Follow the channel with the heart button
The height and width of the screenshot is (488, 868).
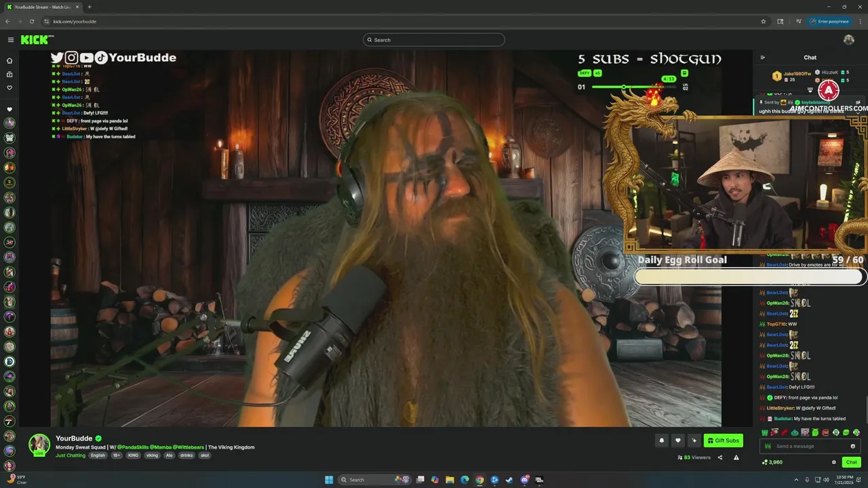tap(677, 441)
